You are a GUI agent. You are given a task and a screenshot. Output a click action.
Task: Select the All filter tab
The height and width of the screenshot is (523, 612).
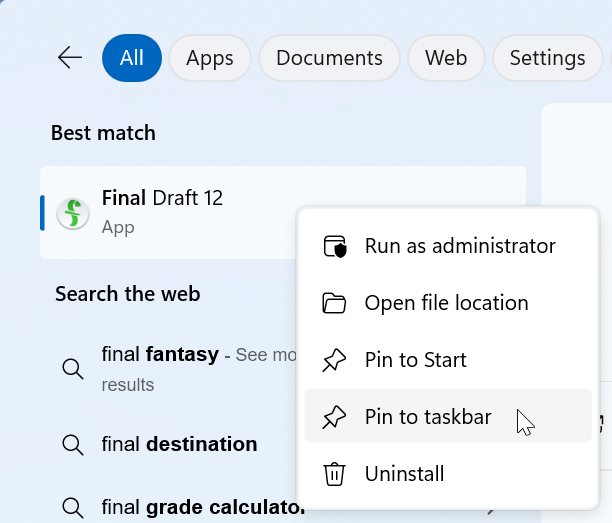pyautogui.click(x=132, y=58)
